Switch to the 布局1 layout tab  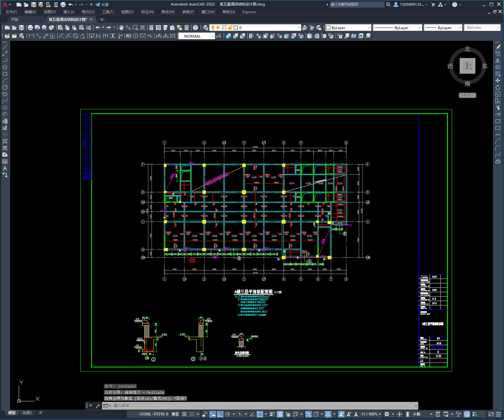pos(27,413)
